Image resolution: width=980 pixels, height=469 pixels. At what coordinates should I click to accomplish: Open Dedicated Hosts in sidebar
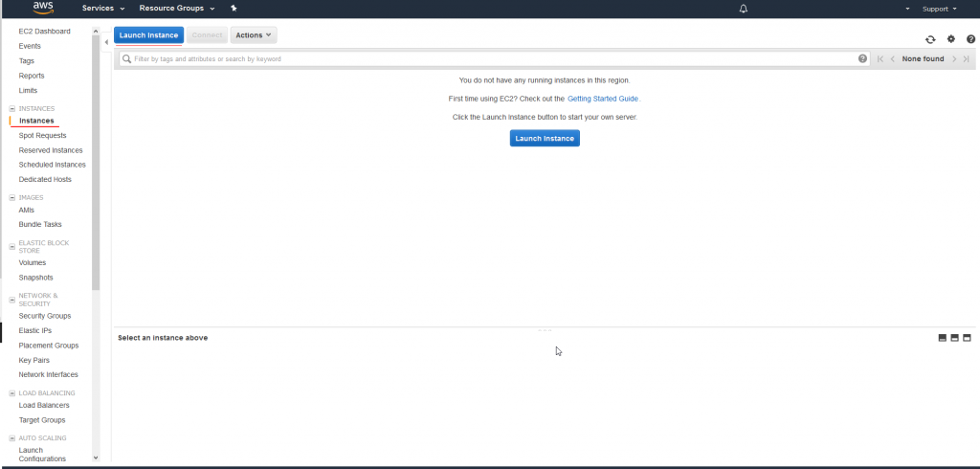(x=45, y=180)
